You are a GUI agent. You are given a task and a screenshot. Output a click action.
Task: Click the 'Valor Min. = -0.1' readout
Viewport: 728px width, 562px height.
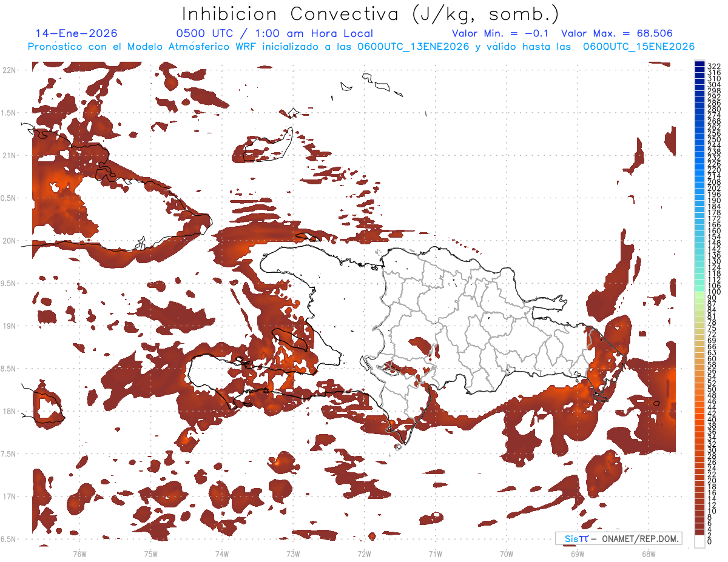click(x=500, y=33)
